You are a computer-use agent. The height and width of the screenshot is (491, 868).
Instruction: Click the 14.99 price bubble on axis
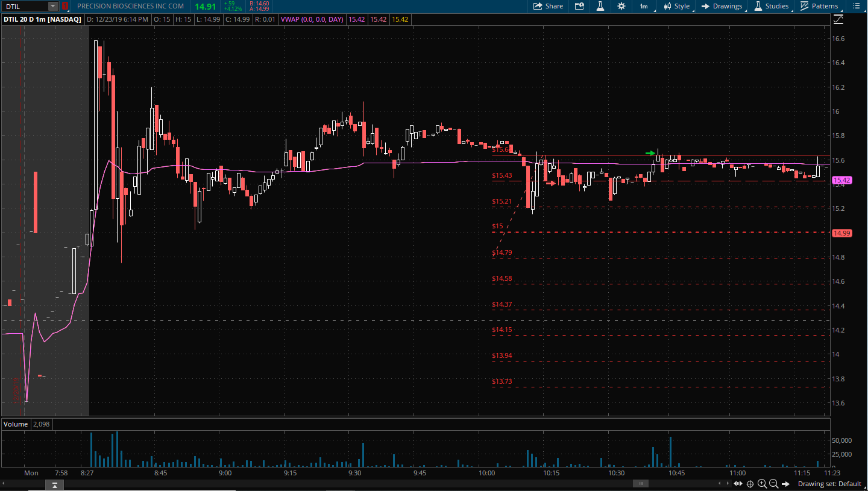click(841, 233)
